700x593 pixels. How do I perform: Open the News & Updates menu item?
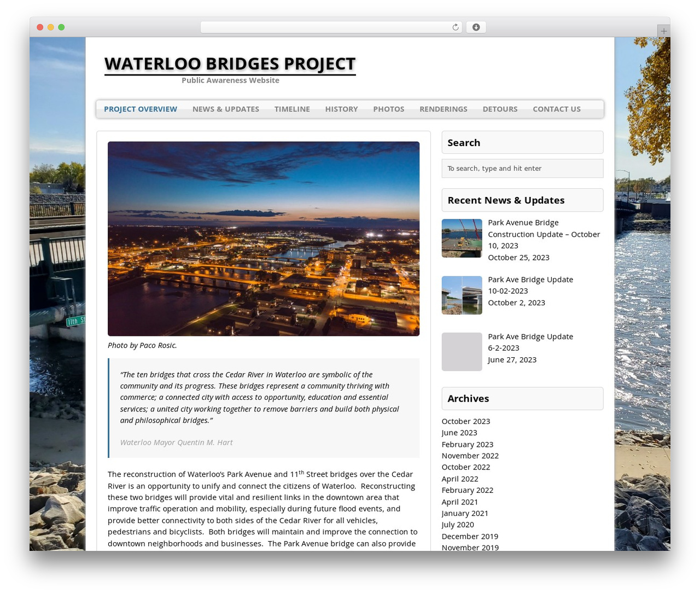tap(226, 109)
